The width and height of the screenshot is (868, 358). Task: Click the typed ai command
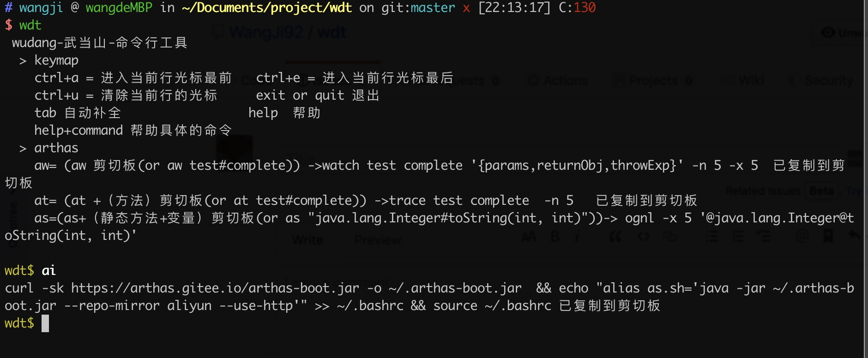point(48,270)
